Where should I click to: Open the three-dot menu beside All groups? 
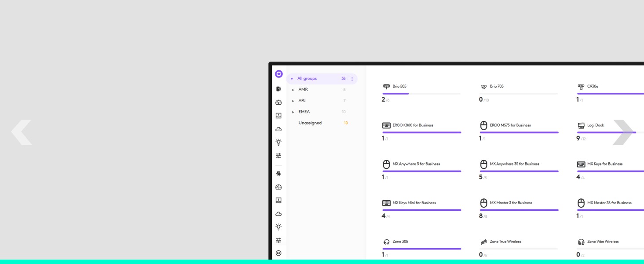[352, 79]
